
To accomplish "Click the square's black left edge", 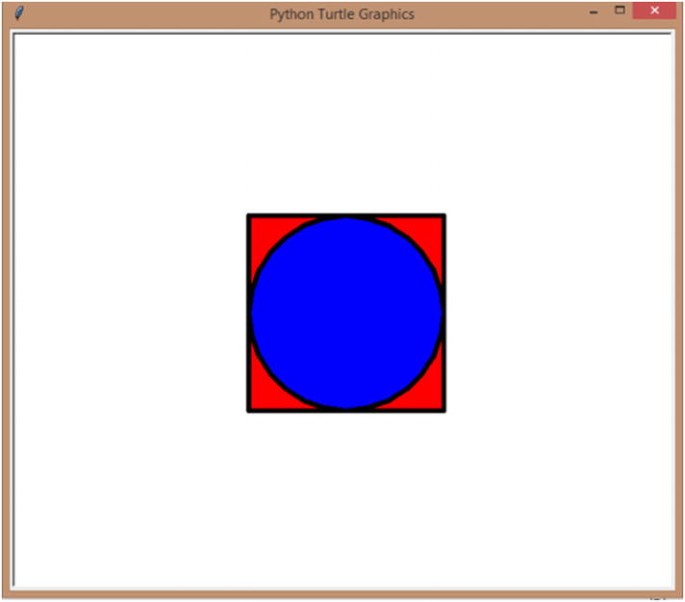I will tap(249, 313).
